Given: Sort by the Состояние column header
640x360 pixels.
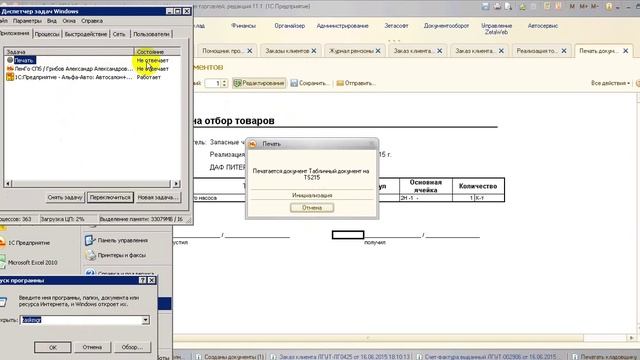Looking at the screenshot, I should pos(157,52).
